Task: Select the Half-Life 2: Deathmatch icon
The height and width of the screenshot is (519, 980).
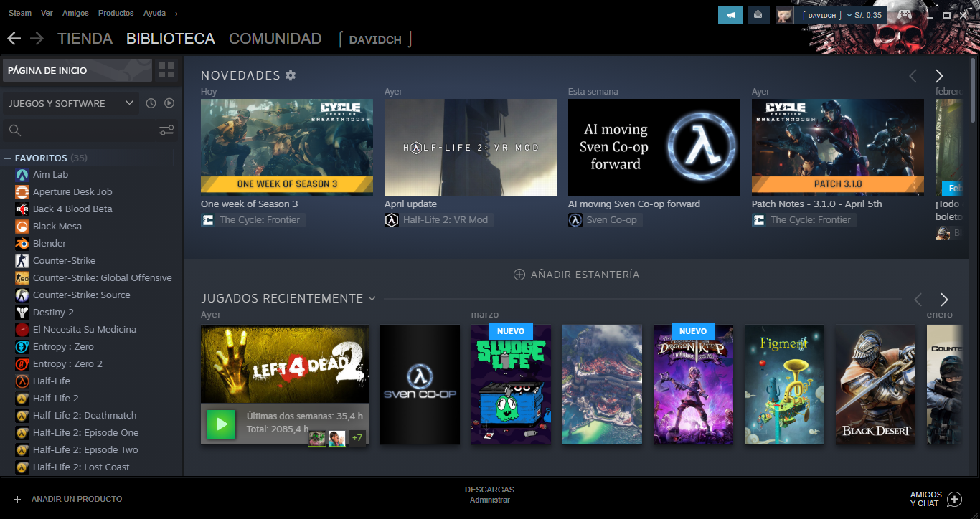Action: (x=22, y=415)
